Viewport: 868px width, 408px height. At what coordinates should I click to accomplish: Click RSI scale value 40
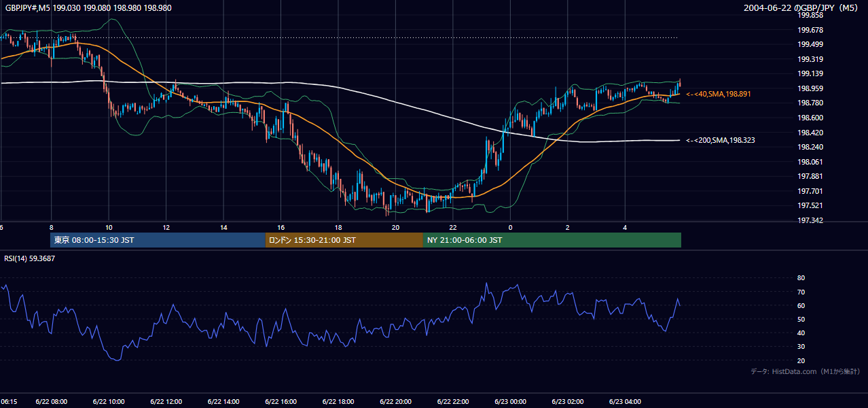pyautogui.click(x=801, y=333)
